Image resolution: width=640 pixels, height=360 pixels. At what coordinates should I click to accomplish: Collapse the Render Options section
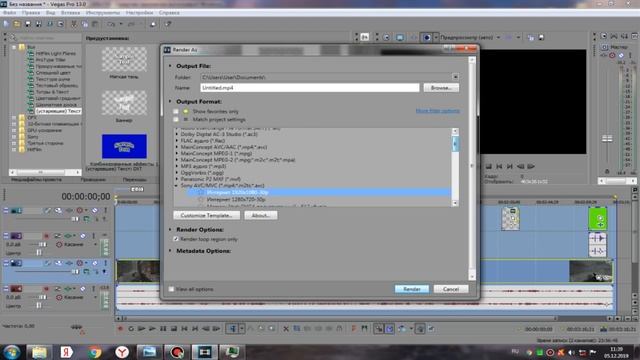[170, 229]
